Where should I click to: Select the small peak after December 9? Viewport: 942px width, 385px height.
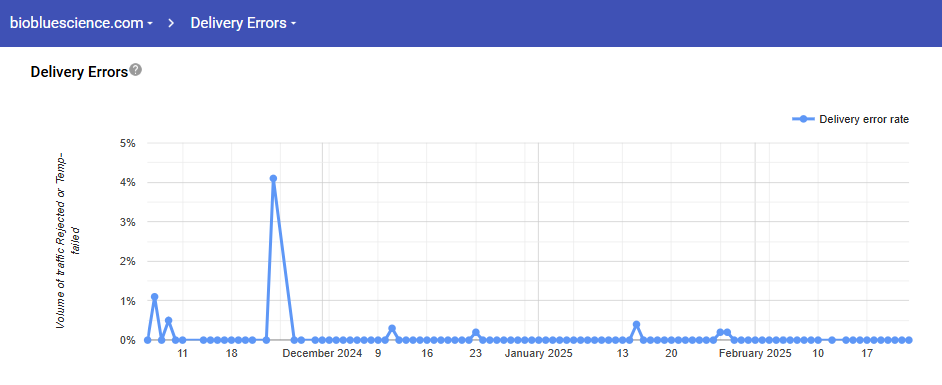tap(392, 329)
